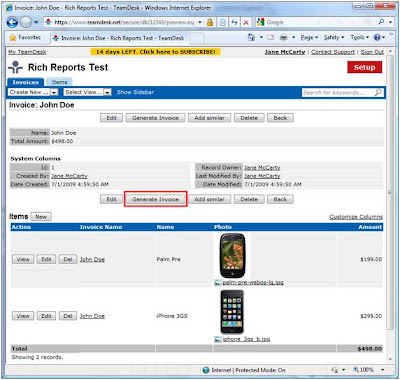Image resolution: width=400 pixels, height=380 pixels.
Task: Click Customize Columns link
Action: click(x=356, y=217)
